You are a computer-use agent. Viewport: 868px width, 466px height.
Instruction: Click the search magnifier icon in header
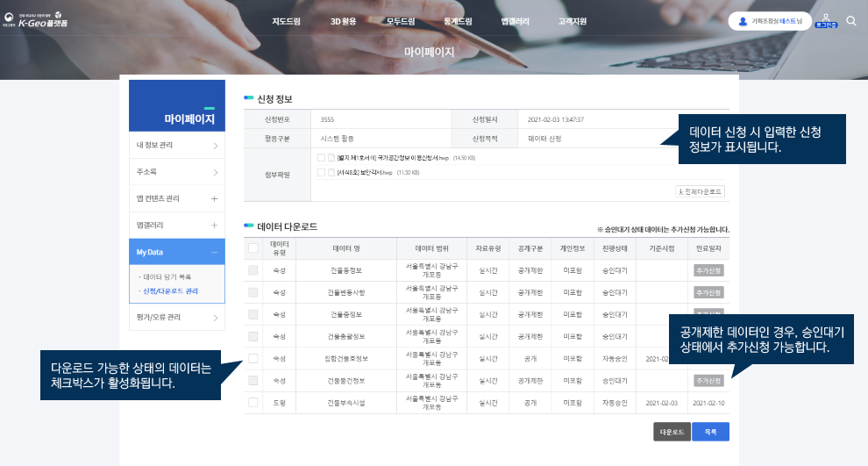click(x=851, y=20)
